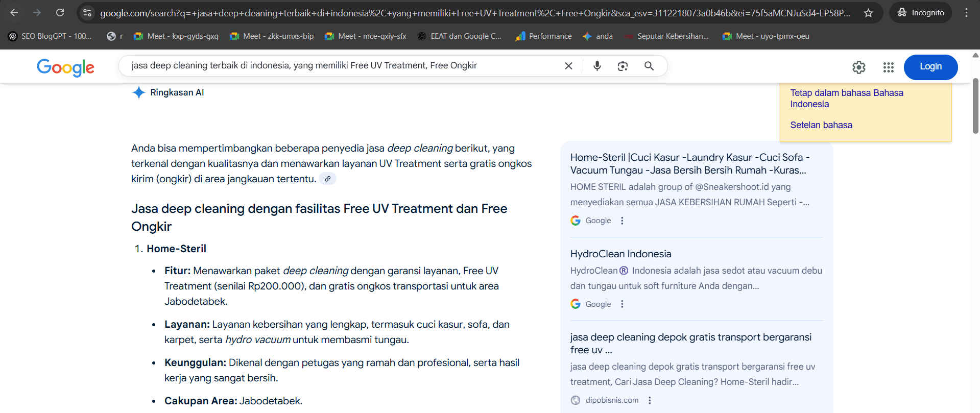The width and height of the screenshot is (980, 413).
Task: Open Meet zkk-umxs-bip bookmark
Action: pos(272,36)
